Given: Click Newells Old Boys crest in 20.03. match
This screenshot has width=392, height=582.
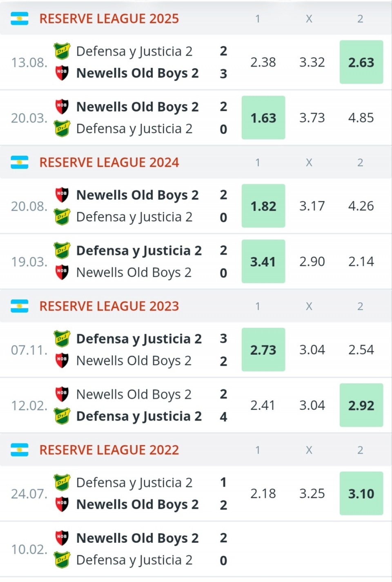Looking at the screenshot, I should point(62,107).
